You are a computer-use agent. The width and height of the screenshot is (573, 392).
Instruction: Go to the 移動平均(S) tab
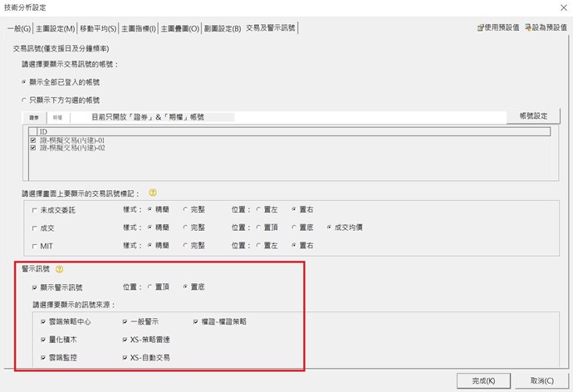click(98, 28)
